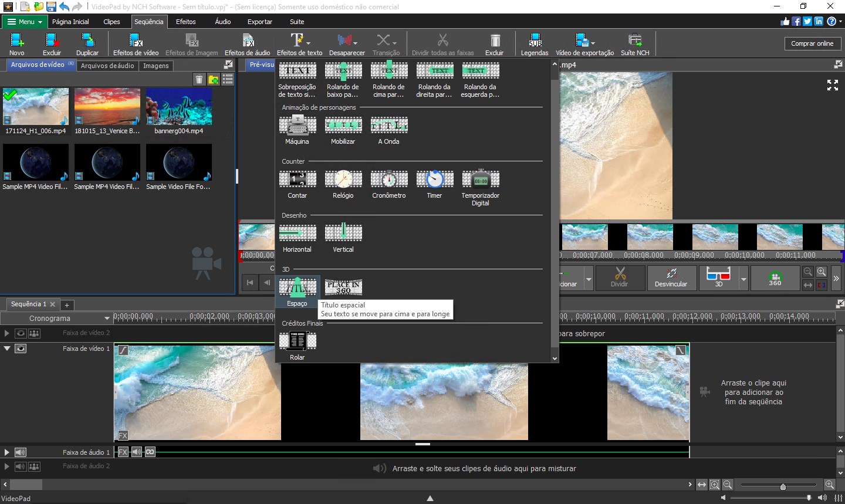Image resolution: width=845 pixels, height=504 pixels.
Task: Select the Horizontal drawing text effect
Action: [297, 233]
